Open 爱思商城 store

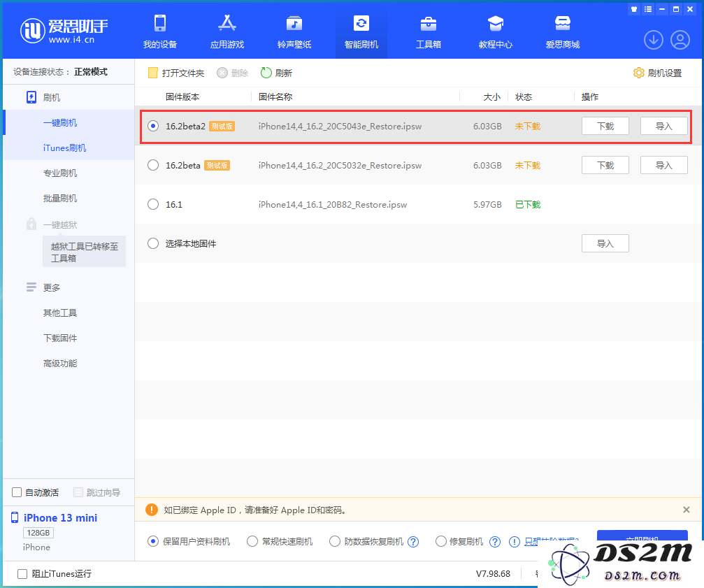(563, 31)
